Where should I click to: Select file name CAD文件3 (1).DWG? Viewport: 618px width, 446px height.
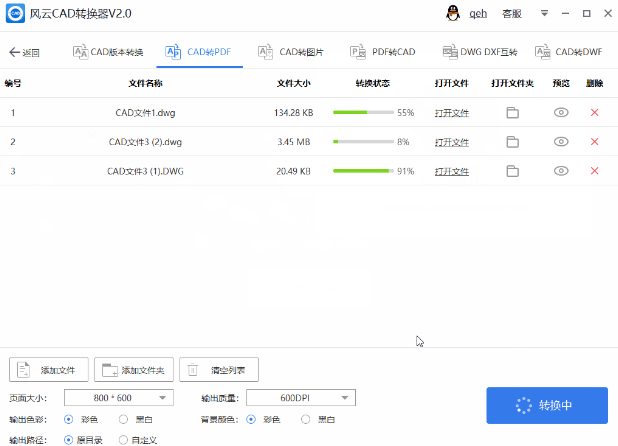click(x=145, y=171)
